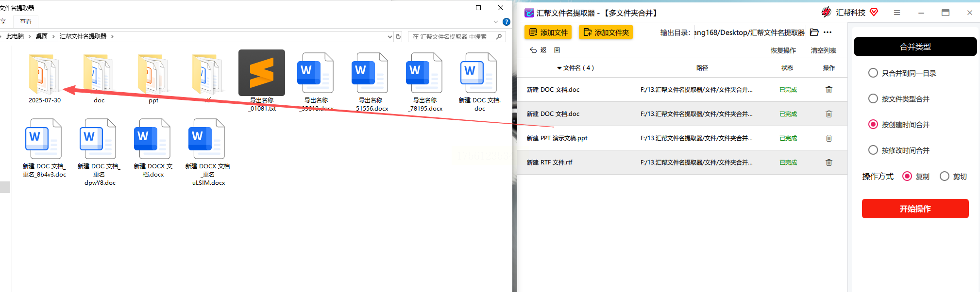The height and width of the screenshot is (292, 980).
Task: Open the three-dots more options icon
Action: 828,32
